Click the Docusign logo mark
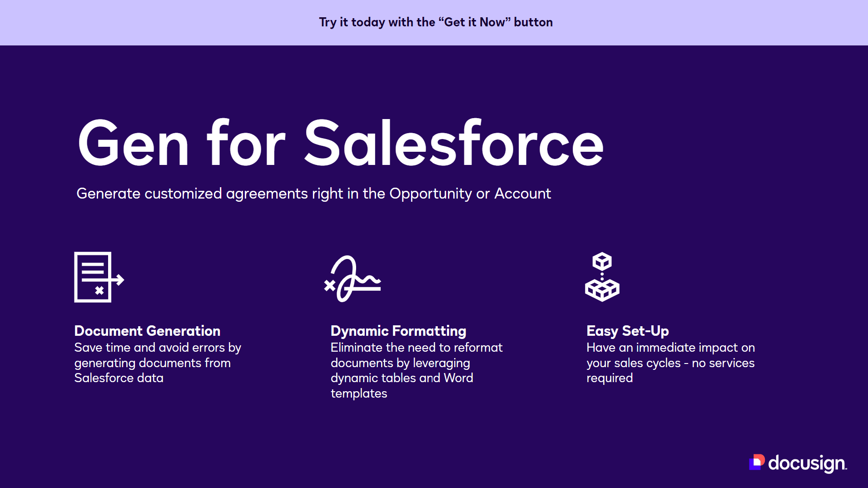The height and width of the screenshot is (488, 868). pos(757,462)
